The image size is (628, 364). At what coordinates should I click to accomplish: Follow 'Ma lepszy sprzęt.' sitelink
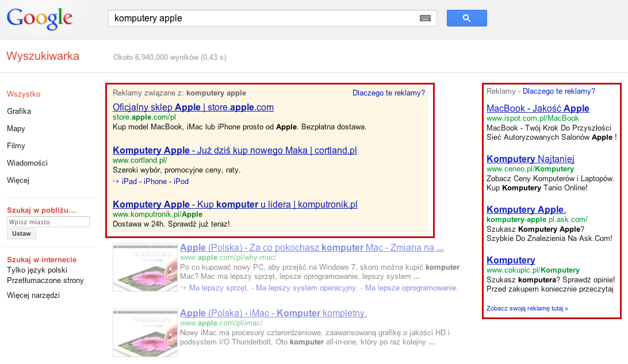pos(219,288)
